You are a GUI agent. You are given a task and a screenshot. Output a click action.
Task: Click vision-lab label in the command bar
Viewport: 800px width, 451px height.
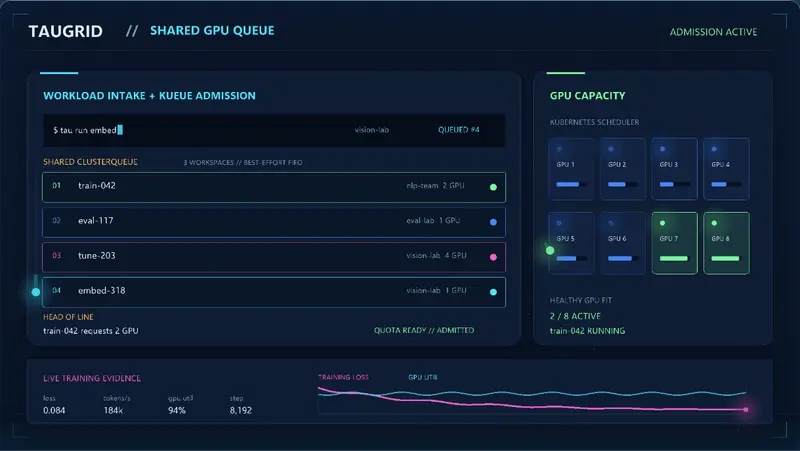pos(371,130)
